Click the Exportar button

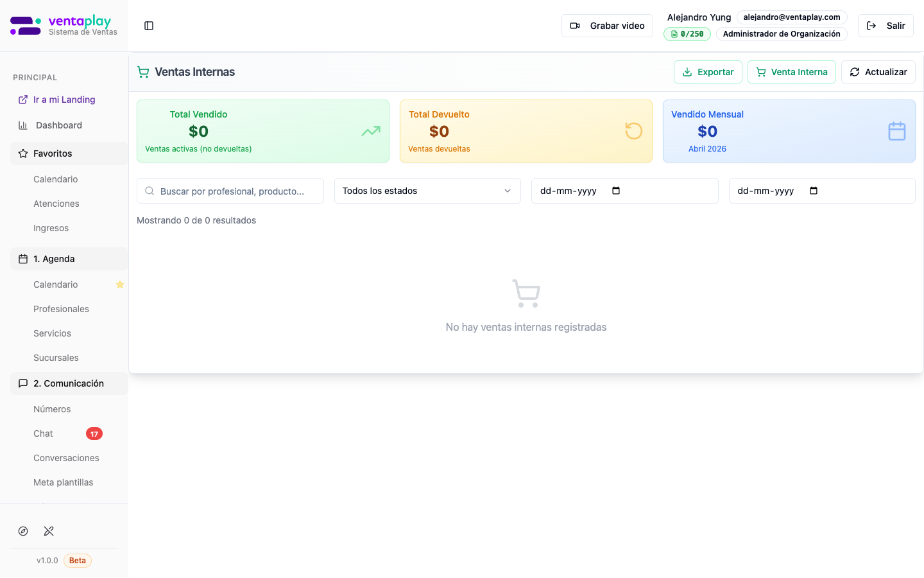tap(708, 72)
